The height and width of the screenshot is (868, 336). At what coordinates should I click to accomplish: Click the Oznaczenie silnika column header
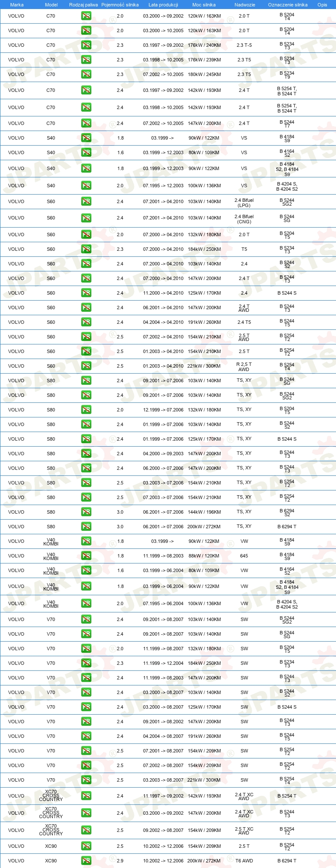pos(288,5)
